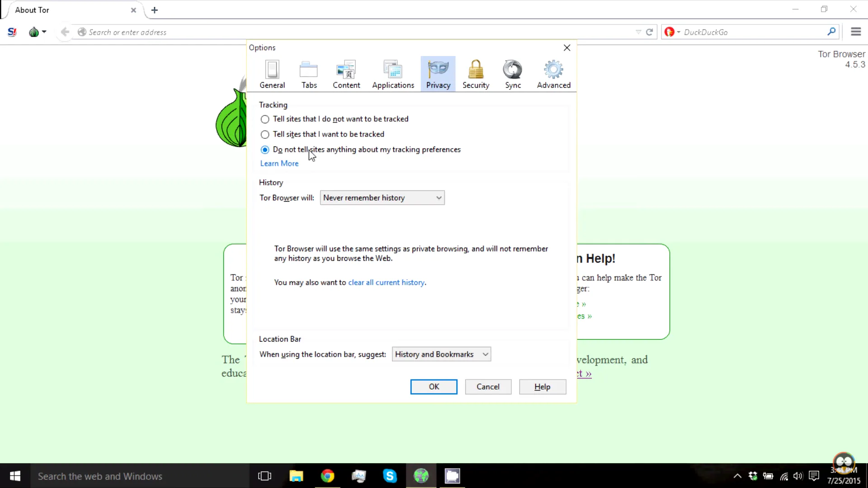Confirm the options with OK button
868x488 pixels.
434,387
